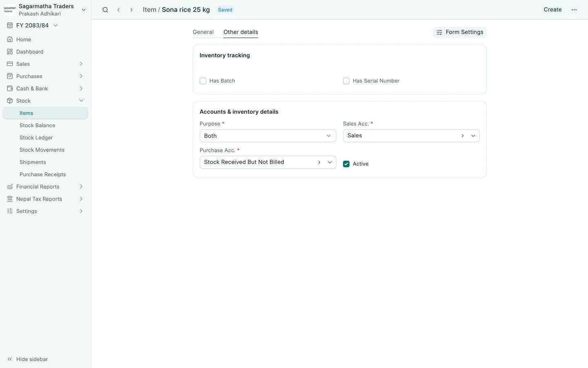Click the Hide sidebar text

[32, 359]
